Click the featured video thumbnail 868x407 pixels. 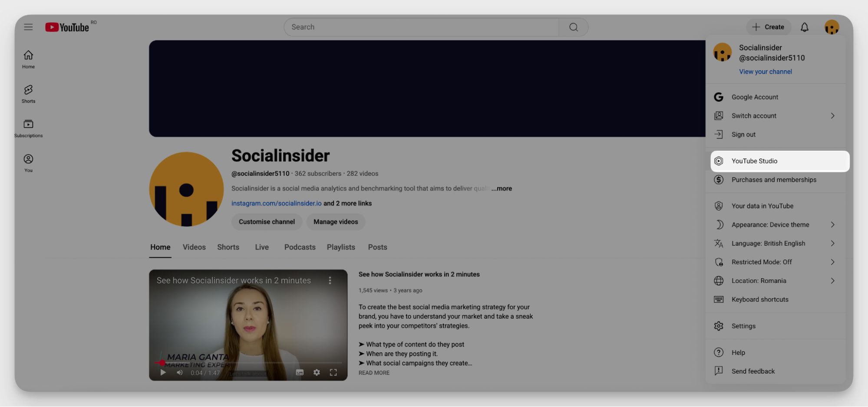[x=248, y=325]
